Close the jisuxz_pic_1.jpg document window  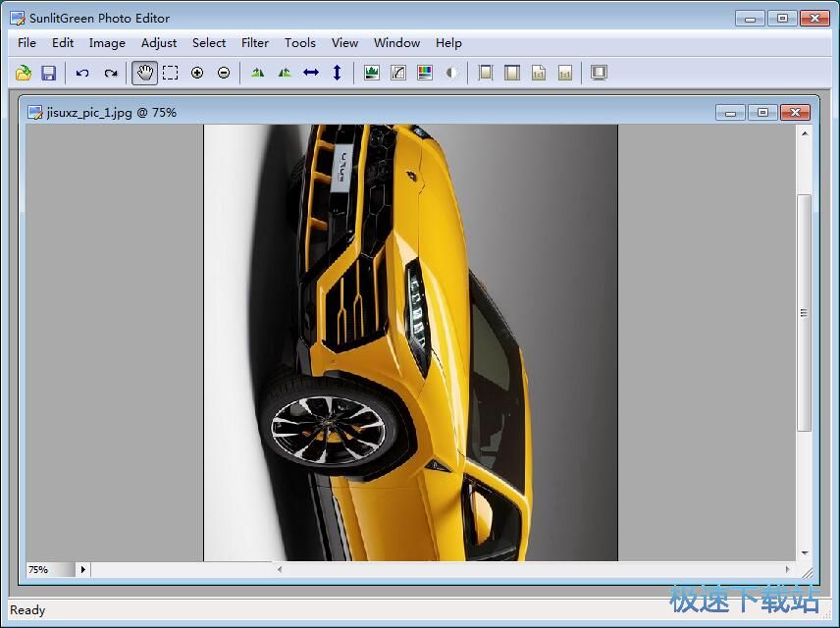[796, 113]
